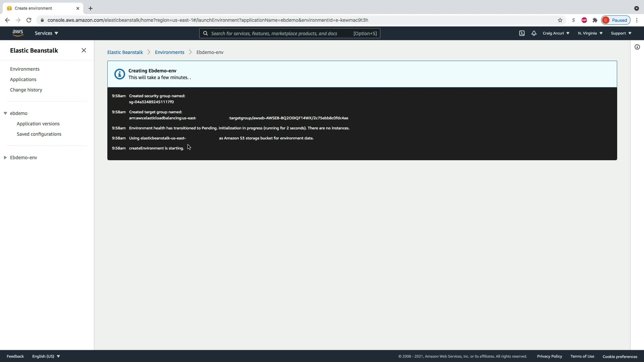The image size is (644, 362).
Task: Expand the Ebdemo-env tree node
Action: [5, 158]
